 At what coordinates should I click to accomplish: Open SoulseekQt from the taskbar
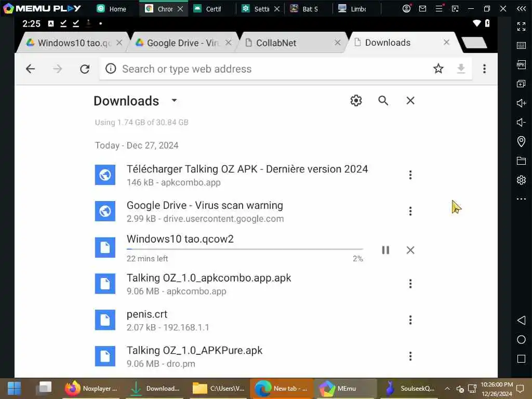point(410,389)
